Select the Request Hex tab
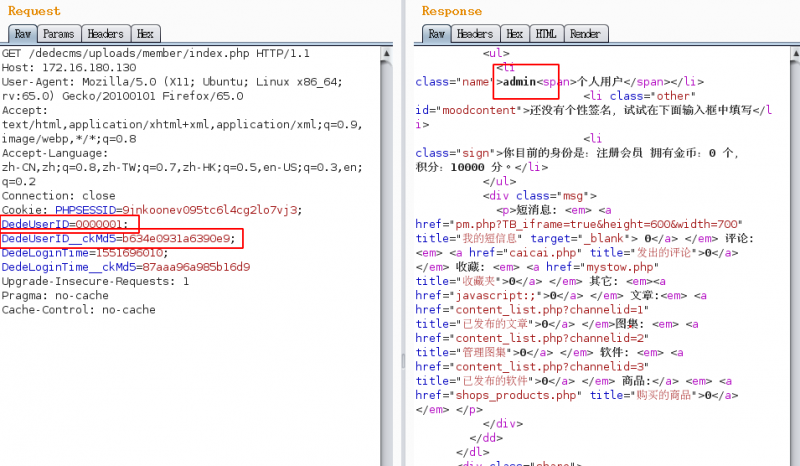 point(146,34)
